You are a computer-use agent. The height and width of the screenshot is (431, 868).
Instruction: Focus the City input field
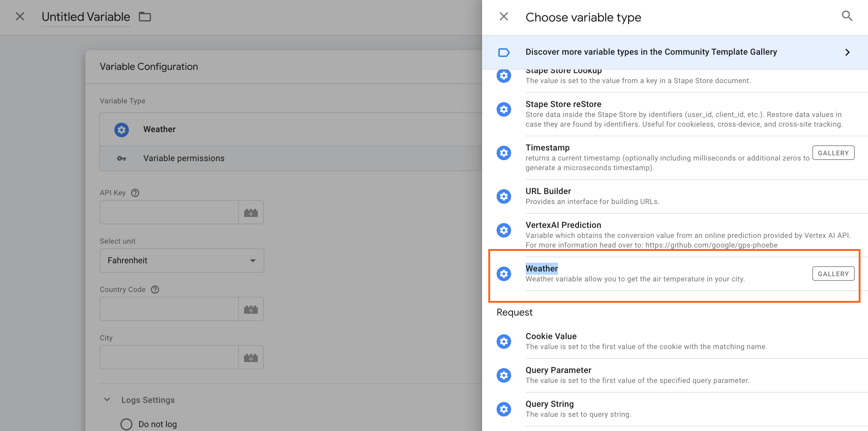tap(169, 358)
